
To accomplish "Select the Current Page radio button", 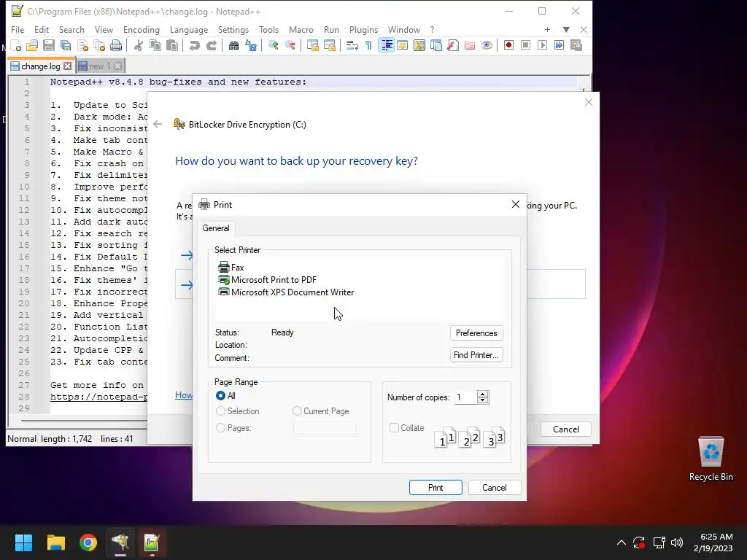I will point(297,411).
